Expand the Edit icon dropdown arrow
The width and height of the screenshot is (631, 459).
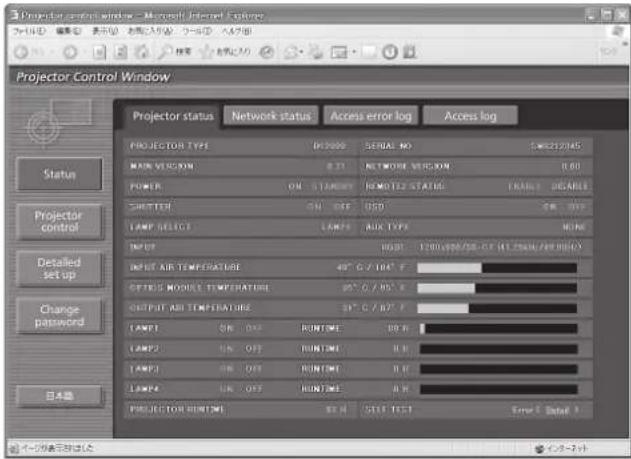[x=354, y=52]
